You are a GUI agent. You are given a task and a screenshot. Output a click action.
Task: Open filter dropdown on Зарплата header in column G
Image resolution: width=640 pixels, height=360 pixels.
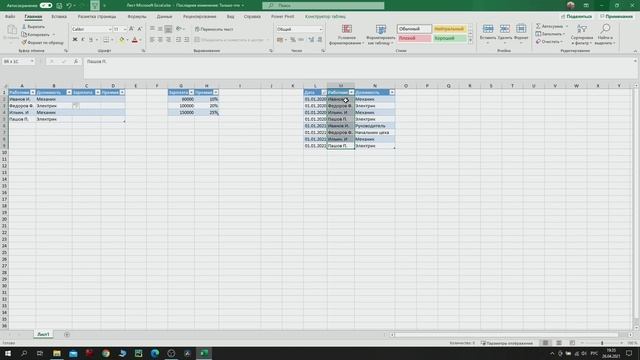tap(191, 92)
